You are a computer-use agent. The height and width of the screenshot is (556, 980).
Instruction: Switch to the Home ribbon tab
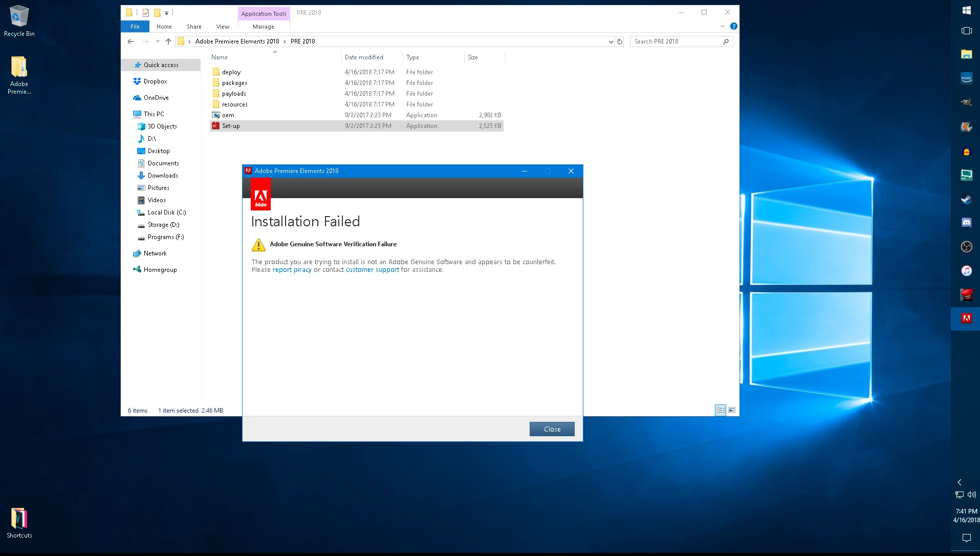tap(164, 27)
